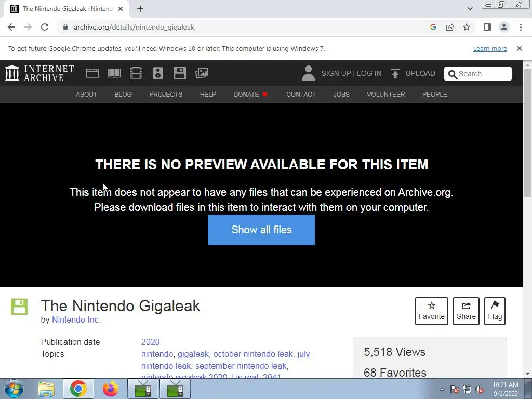Image resolution: width=532 pixels, height=399 pixels.
Task: Click the address bar URL
Action: coord(134,27)
